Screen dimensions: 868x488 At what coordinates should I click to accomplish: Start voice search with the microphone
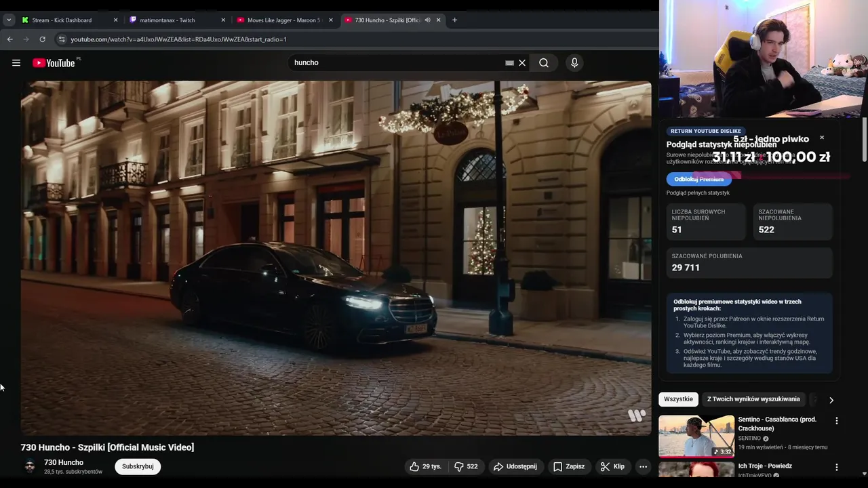574,63
